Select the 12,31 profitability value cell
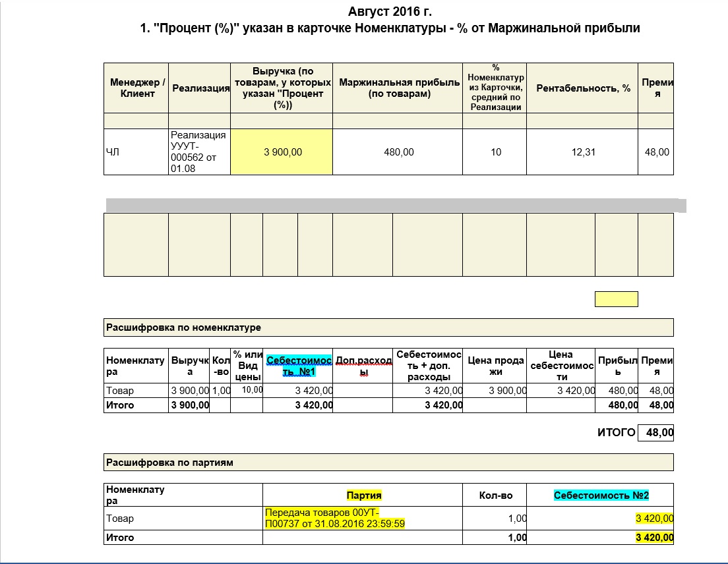The image size is (728, 564). [x=583, y=152]
